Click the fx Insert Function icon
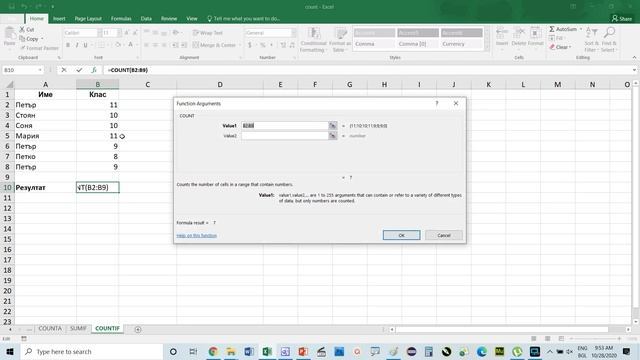The width and height of the screenshot is (640, 360). click(94, 70)
